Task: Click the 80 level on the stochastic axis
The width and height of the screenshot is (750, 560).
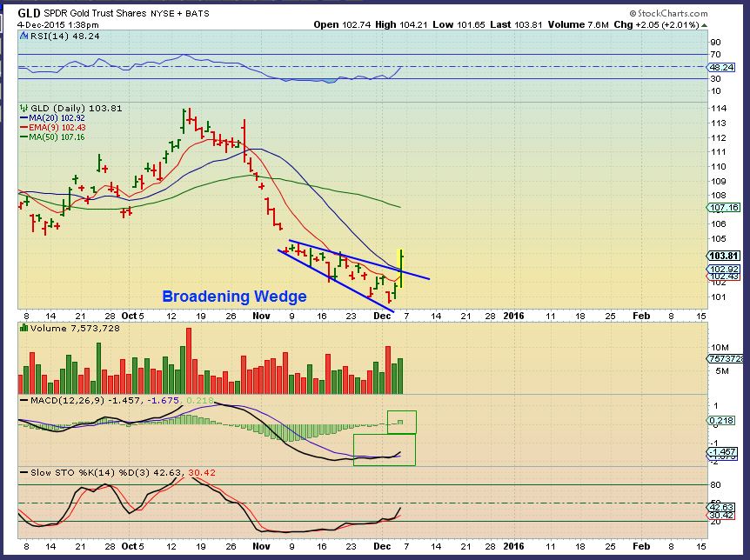Action: (715, 485)
